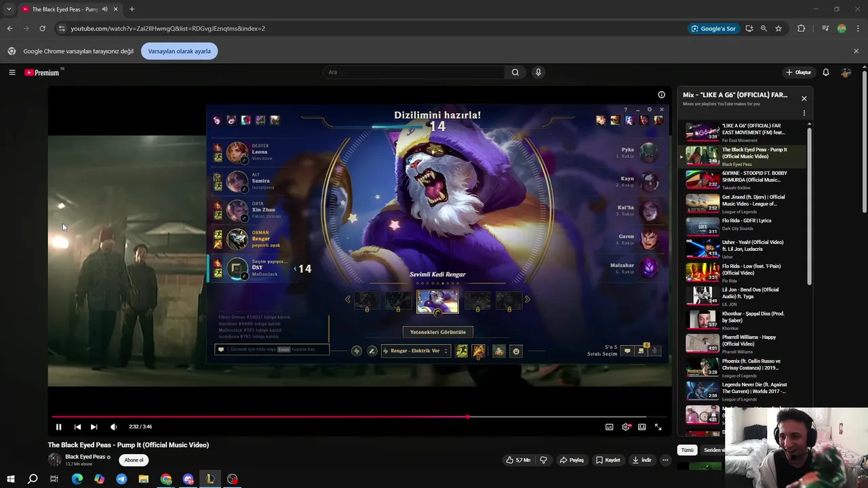Play "LIKE A G6" Far East Movement video
Image resolution: width=868 pixels, height=488 pixels.
[x=743, y=132]
